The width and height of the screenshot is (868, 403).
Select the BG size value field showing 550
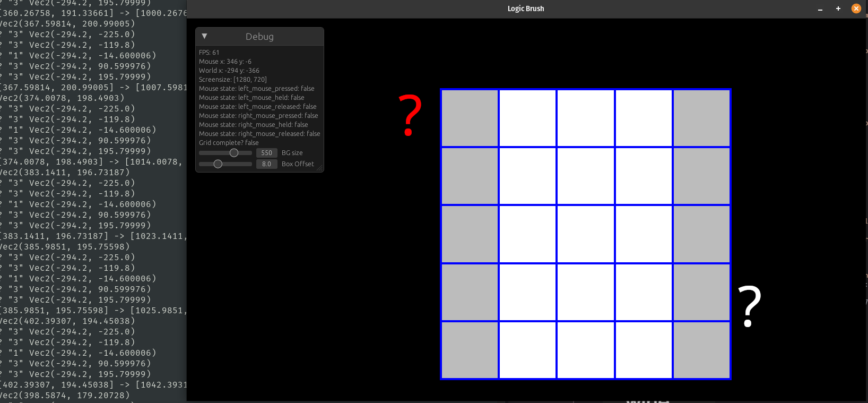266,153
